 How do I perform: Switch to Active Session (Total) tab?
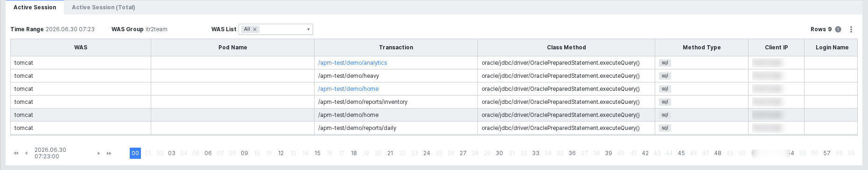coord(104,7)
